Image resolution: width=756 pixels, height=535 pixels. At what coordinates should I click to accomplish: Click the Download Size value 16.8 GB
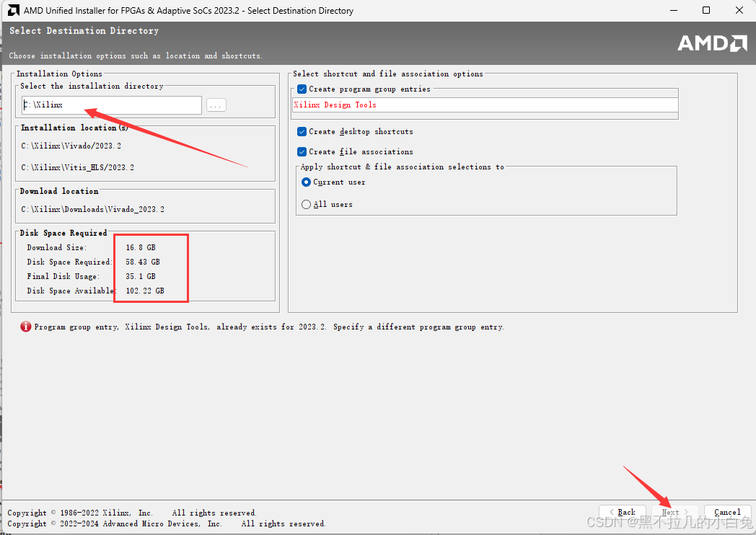pyautogui.click(x=141, y=247)
